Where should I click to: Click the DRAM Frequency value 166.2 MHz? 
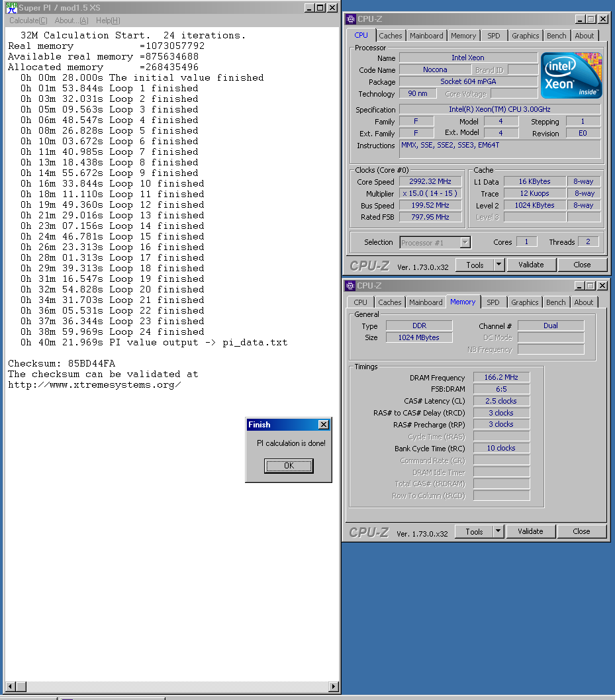[x=501, y=377]
